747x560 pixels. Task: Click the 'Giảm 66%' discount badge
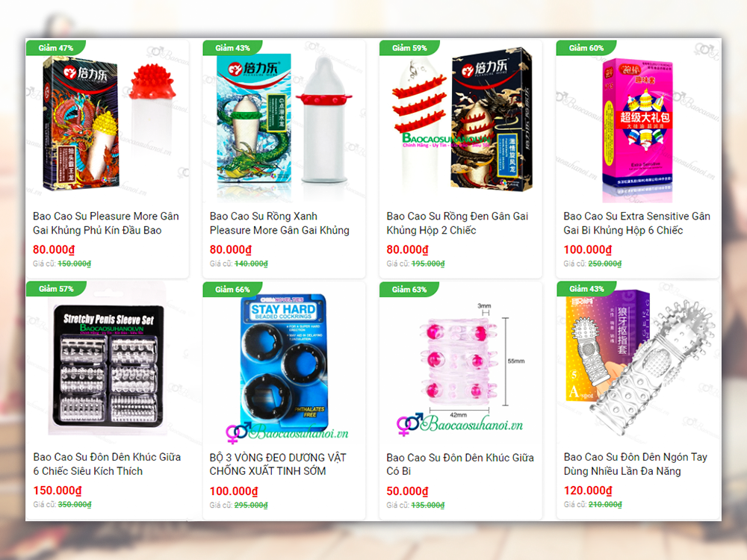(232, 289)
